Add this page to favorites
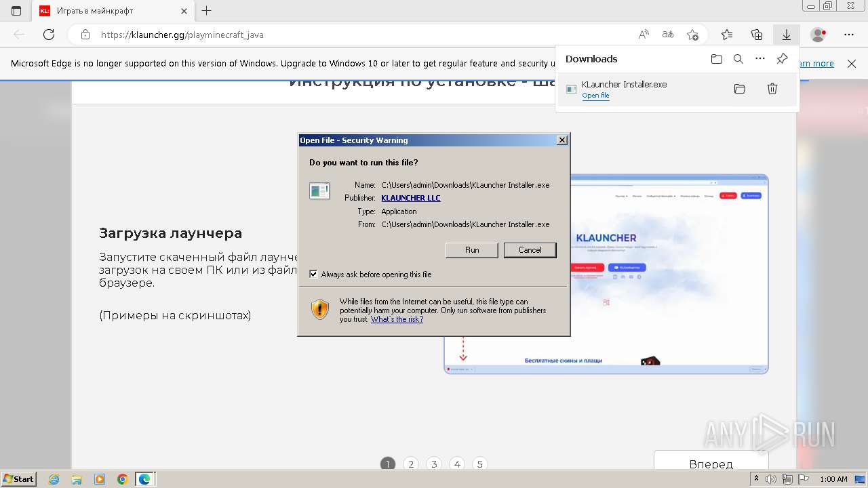 pos(692,35)
